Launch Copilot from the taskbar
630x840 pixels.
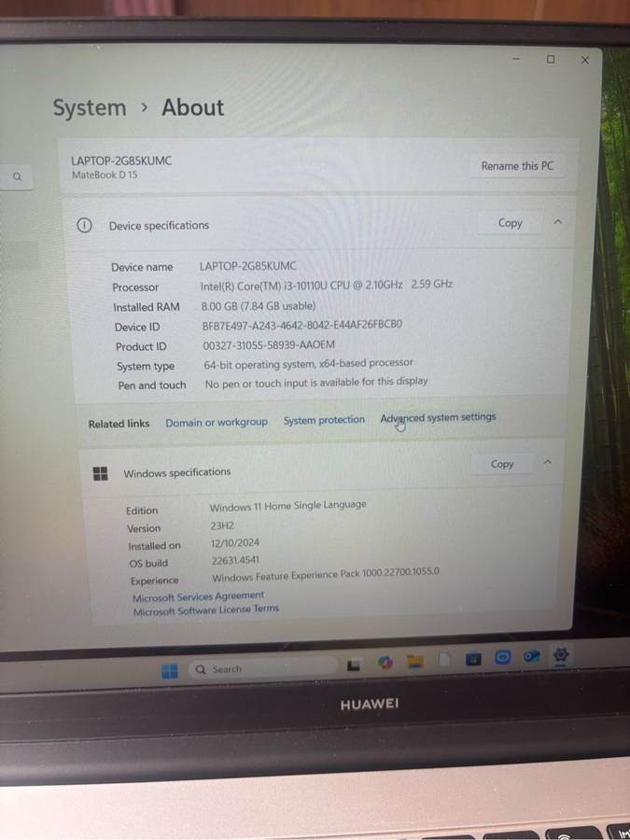coord(385,663)
